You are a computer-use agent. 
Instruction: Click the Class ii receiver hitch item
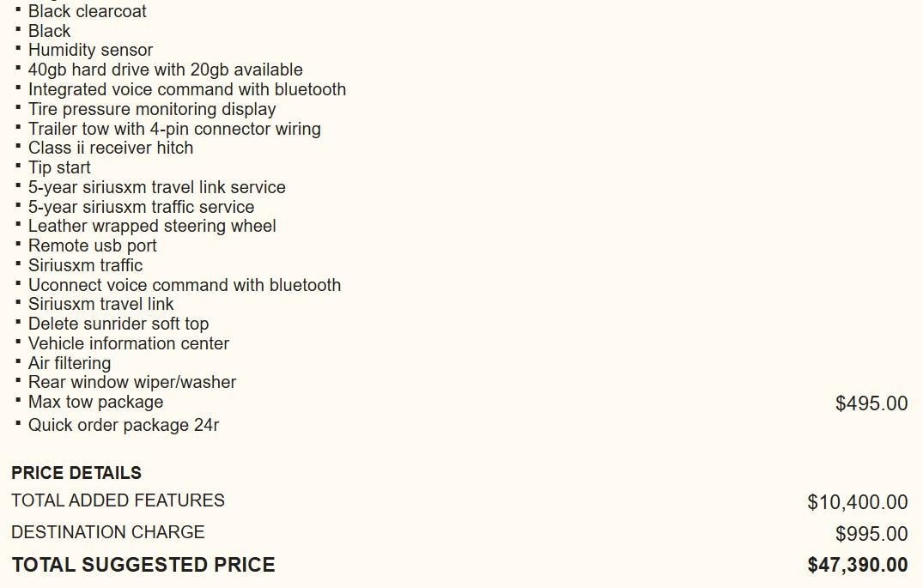111,148
